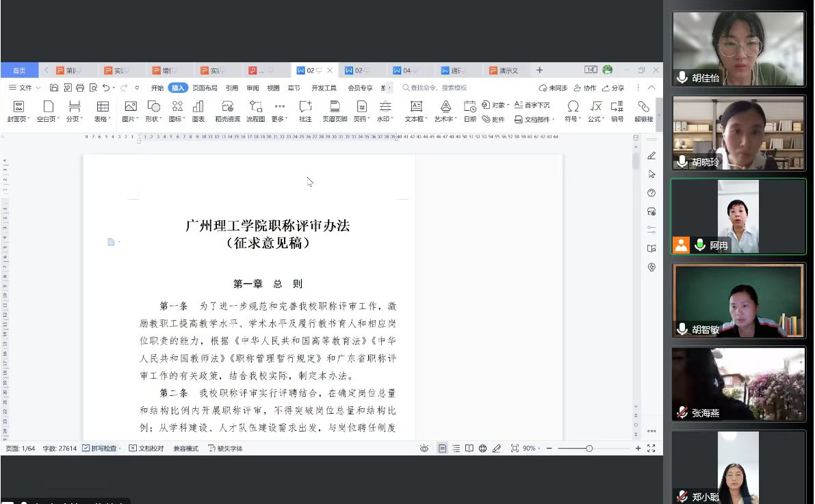The height and width of the screenshot is (504, 815).
Task: Open the 90% zoom level dropdown
Action: click(x=532, y=449)
